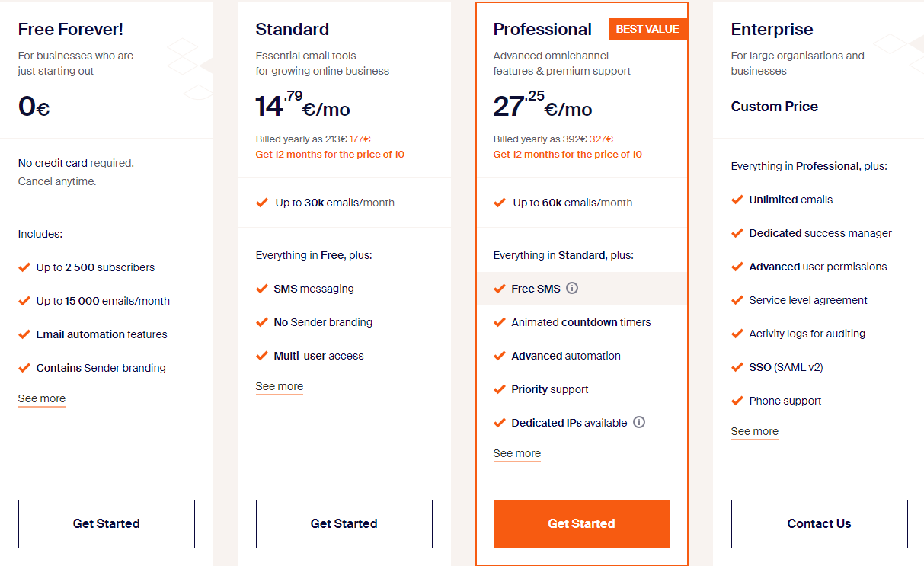
Task: Click the checkmark next to Priority support
Action: coord(500,389)
